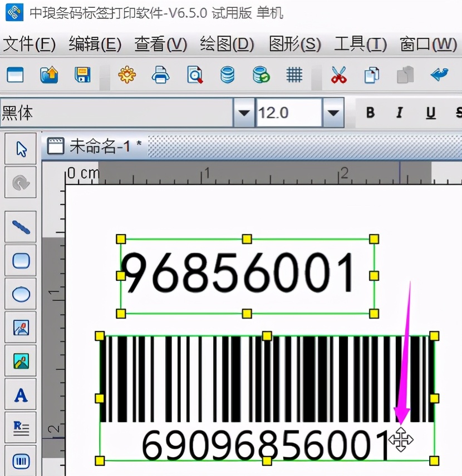This screenshot has height=476, width=462.
Task: Click the open file folder icon
Action: click(x=49, y=75)
